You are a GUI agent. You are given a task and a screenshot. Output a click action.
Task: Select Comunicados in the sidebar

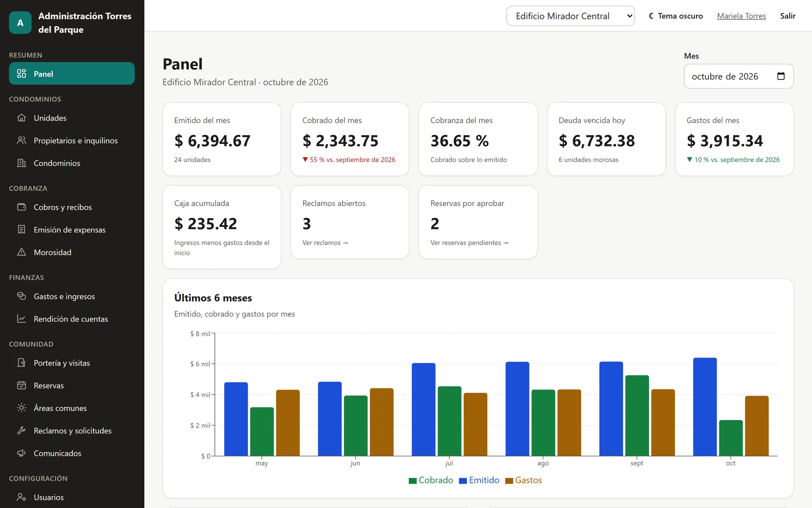pyautogui.click(x=72, y=453)
